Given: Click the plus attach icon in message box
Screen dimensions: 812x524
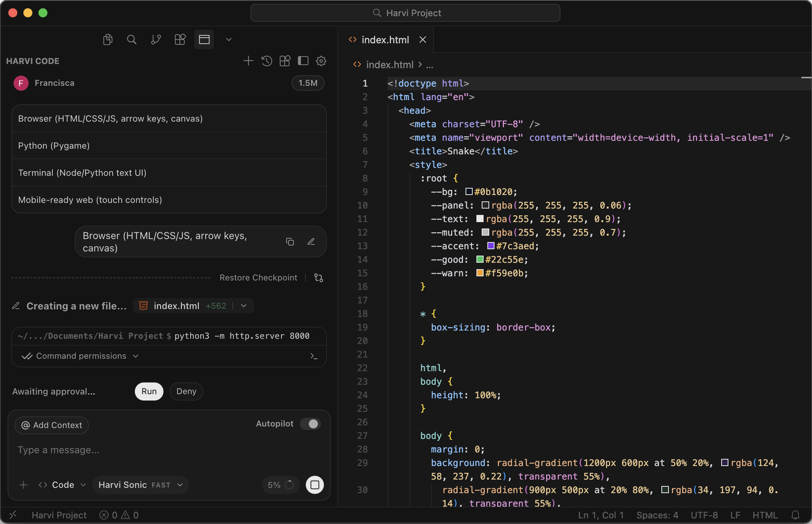Looking at the screenshot, I should tap(23, 485).
